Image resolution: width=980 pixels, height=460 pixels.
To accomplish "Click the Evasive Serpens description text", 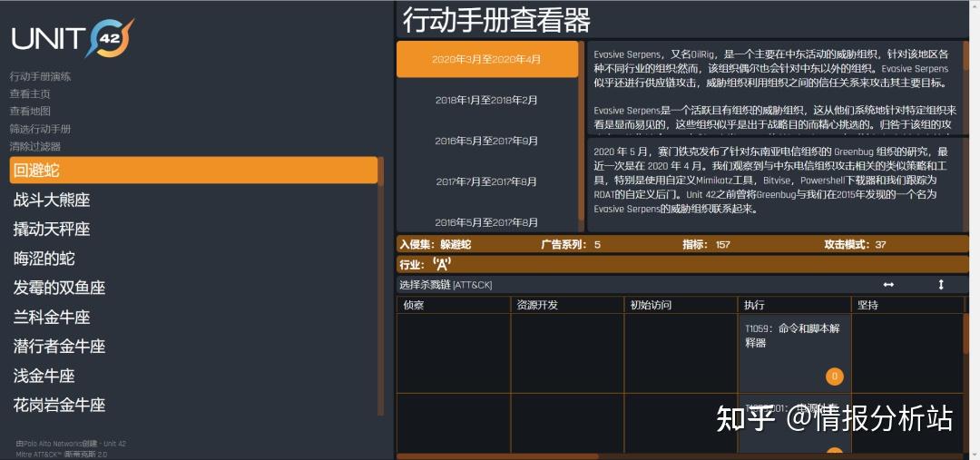I will coord(773,88).
